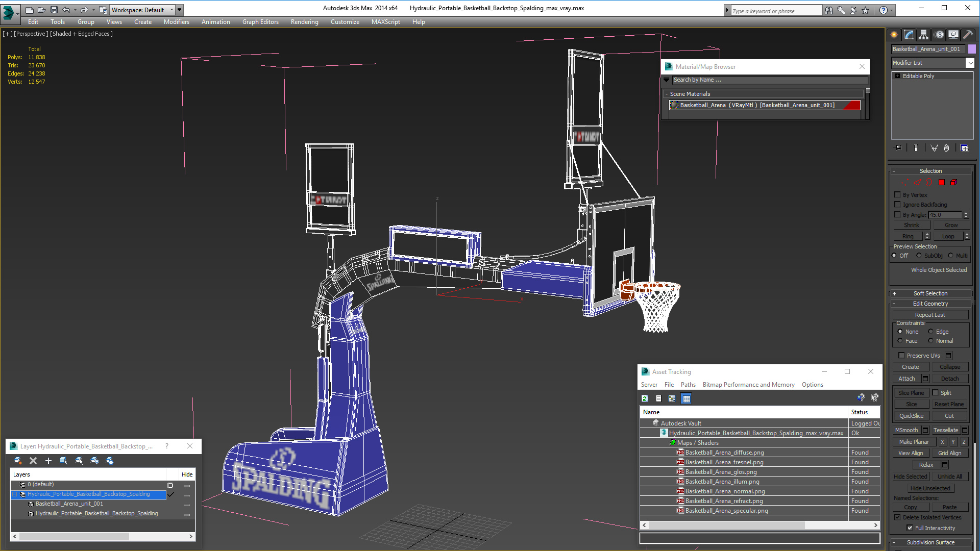Enable the By Vertex checkbox
980x551 pixels.
(x=898, y=194)
